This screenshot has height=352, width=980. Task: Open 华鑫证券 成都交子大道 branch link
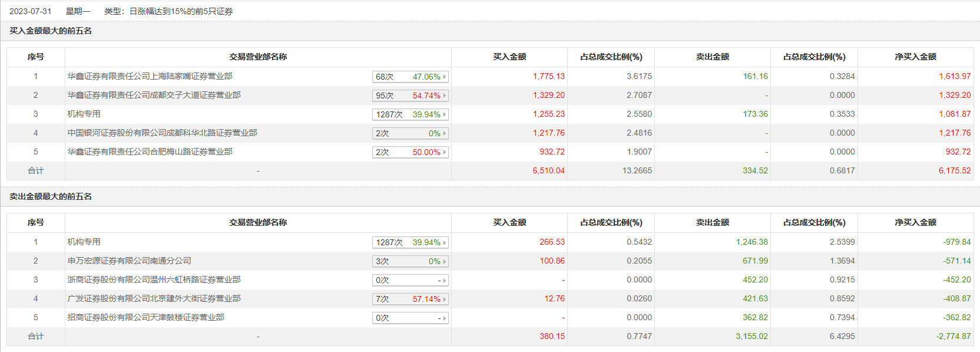click(x=154, y=95)
